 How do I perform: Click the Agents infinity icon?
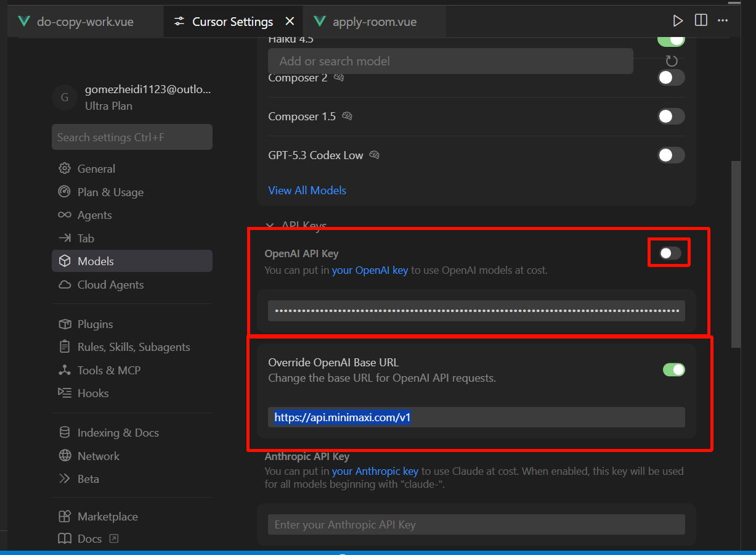pyautogui.click(x=65, y=215)
